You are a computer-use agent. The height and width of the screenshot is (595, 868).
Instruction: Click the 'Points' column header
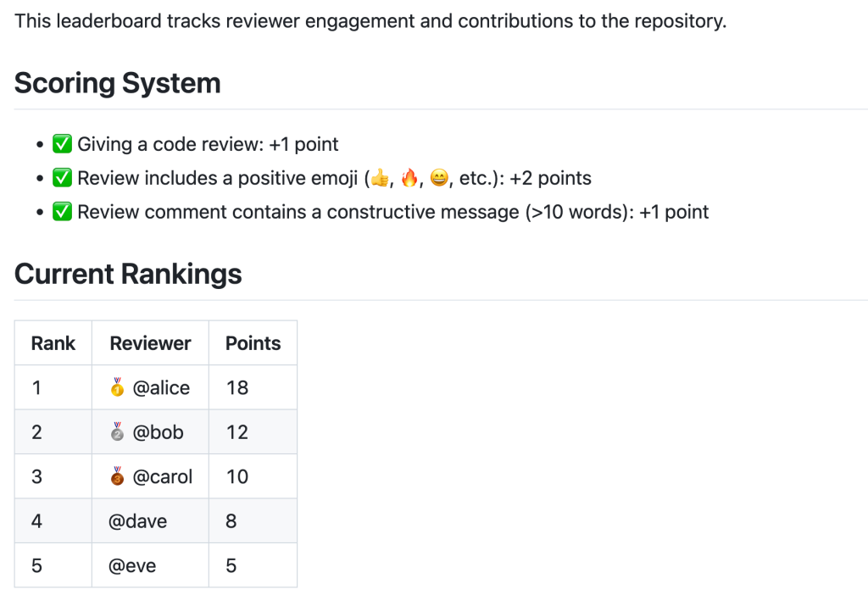[x=253, y=343]
